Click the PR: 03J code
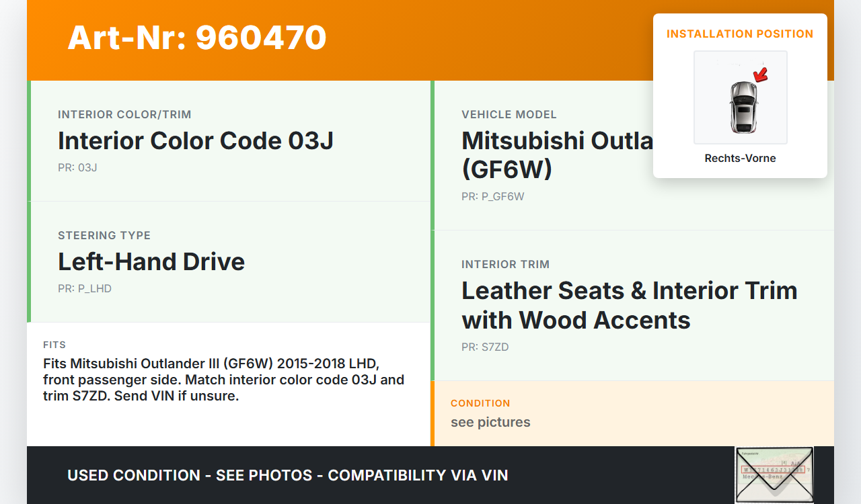The height and width of the screenshot is (504, 861). pos(77,167)
